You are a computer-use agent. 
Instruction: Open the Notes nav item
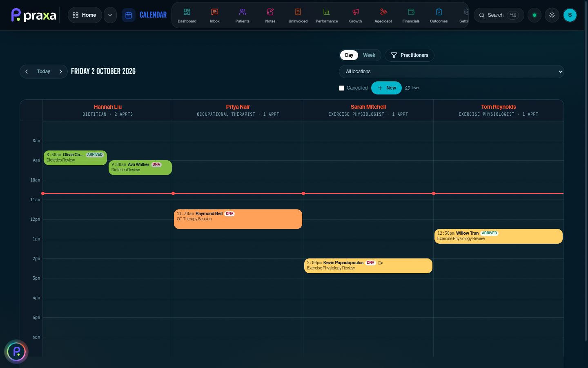[x=270, y=16]
